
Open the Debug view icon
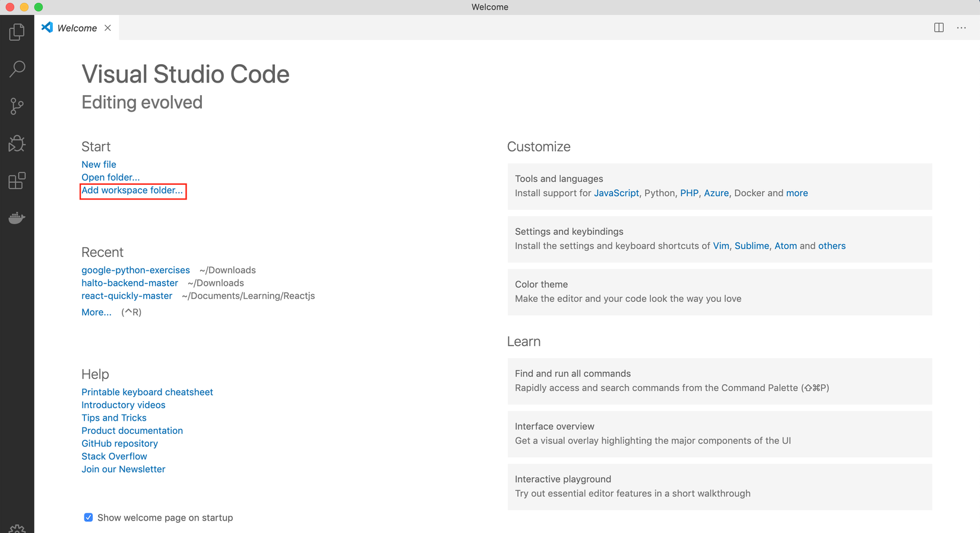click(17, 143)
